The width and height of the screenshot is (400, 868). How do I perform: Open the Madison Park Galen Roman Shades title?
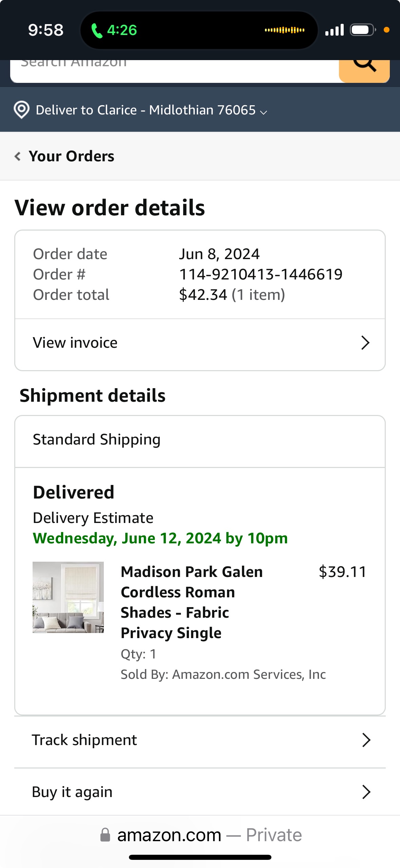(192, 602)
